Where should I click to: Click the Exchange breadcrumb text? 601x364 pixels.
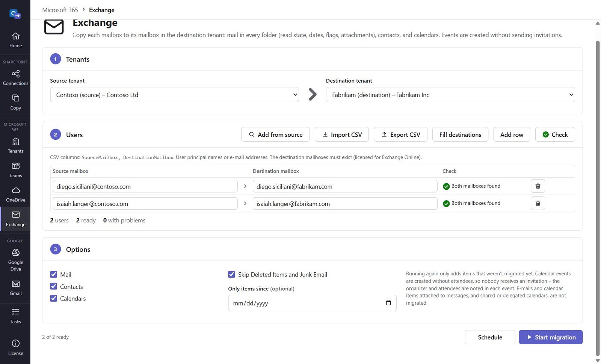pos(101,10)
